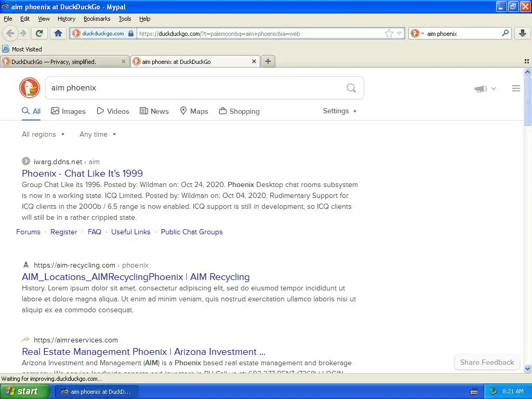Open the Register sitelink
Image resolution: width=532 pixels, height=399 pixels.
pos(64,232)
